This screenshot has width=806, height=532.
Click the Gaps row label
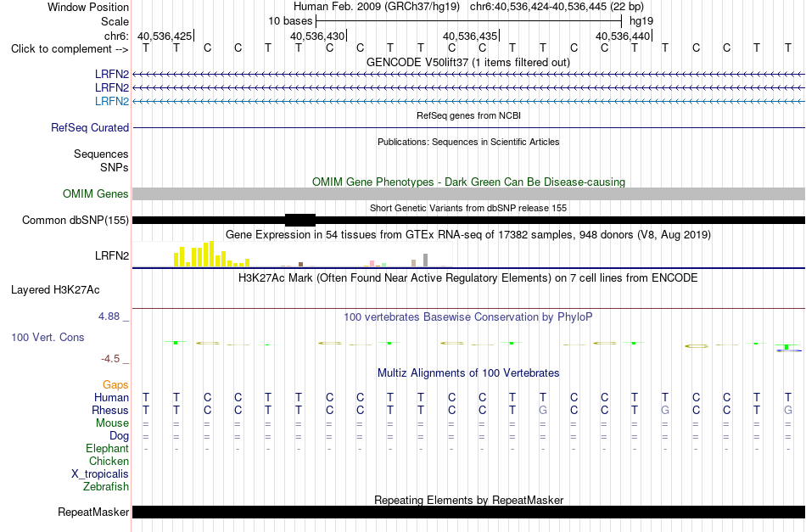tap(115, 384)
